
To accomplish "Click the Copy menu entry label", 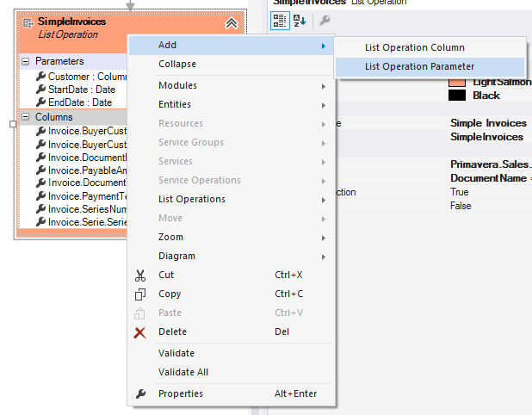I will (x=170, y=294).
